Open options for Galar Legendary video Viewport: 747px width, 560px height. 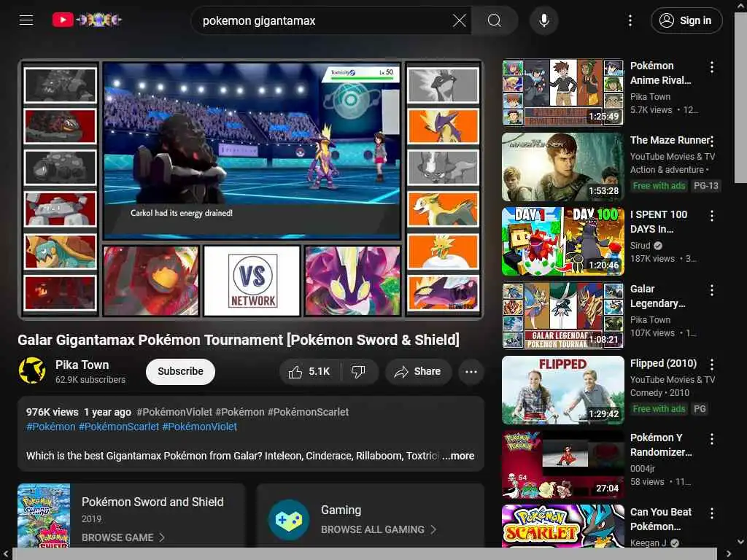[x=711, y=290]
